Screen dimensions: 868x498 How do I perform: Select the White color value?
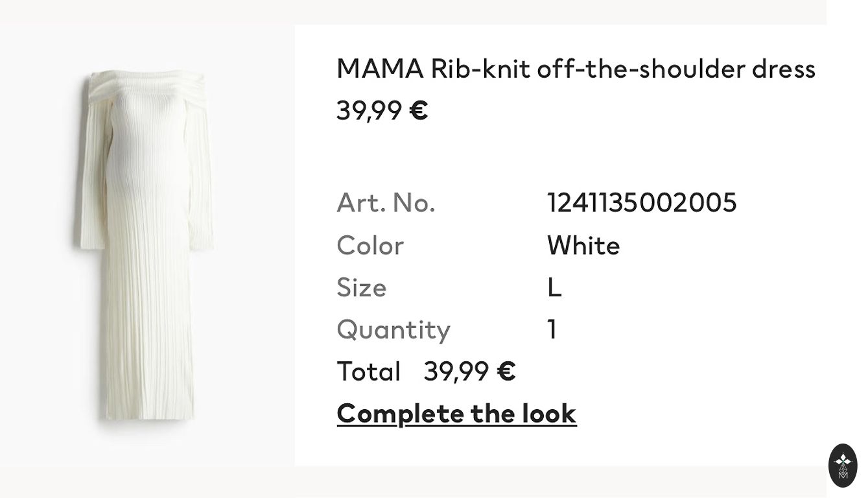pyautogui.click(x=583, y=246)
